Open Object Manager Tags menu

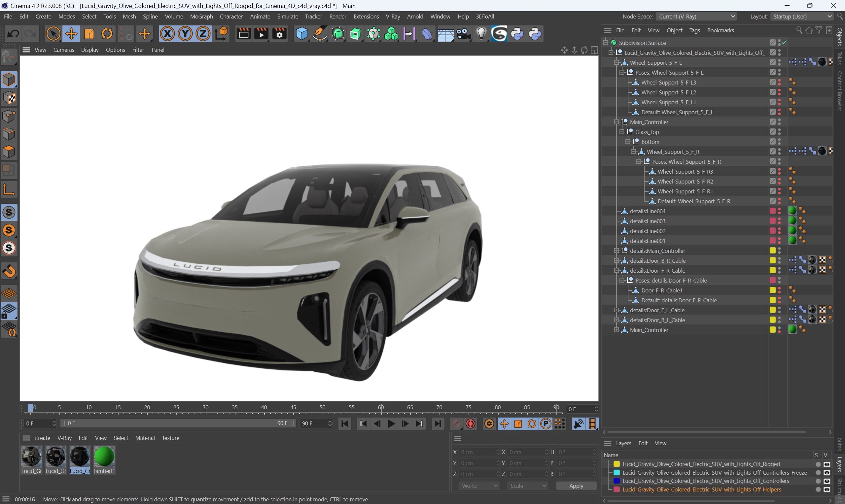tap(694, 30)
